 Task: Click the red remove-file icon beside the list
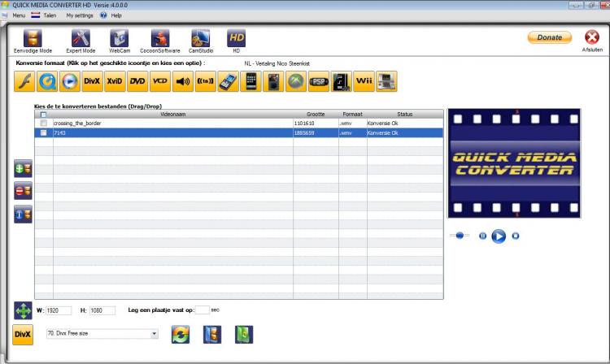(x=23, y=192)
